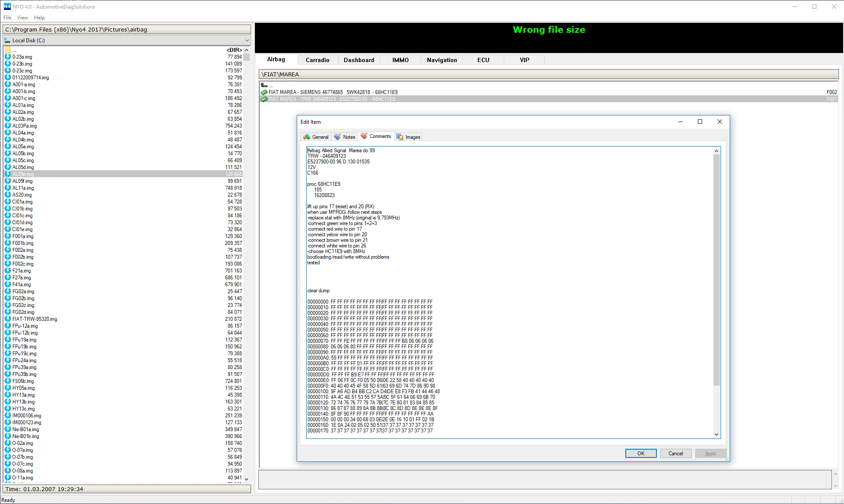Image resolution: width=844 pixels, height=504 pixels.
Task: Click the yellow folder icon for parent directory
Action: [x=8, y=50]
